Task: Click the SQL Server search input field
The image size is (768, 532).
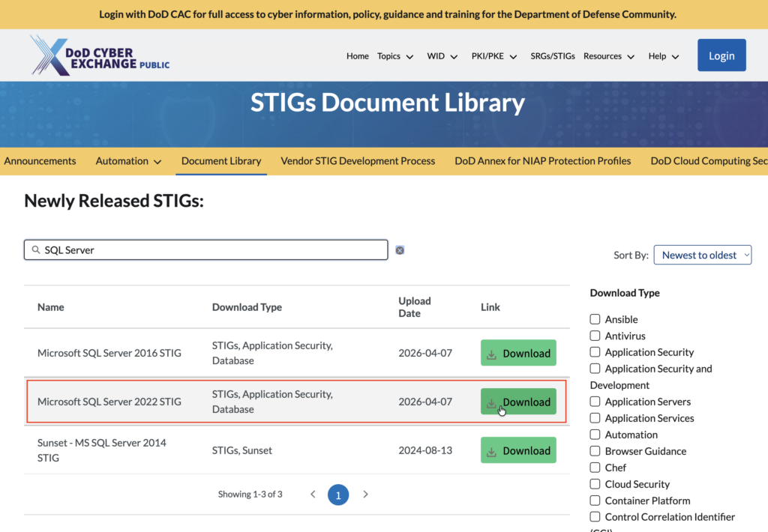Action: tap(205, 250)
